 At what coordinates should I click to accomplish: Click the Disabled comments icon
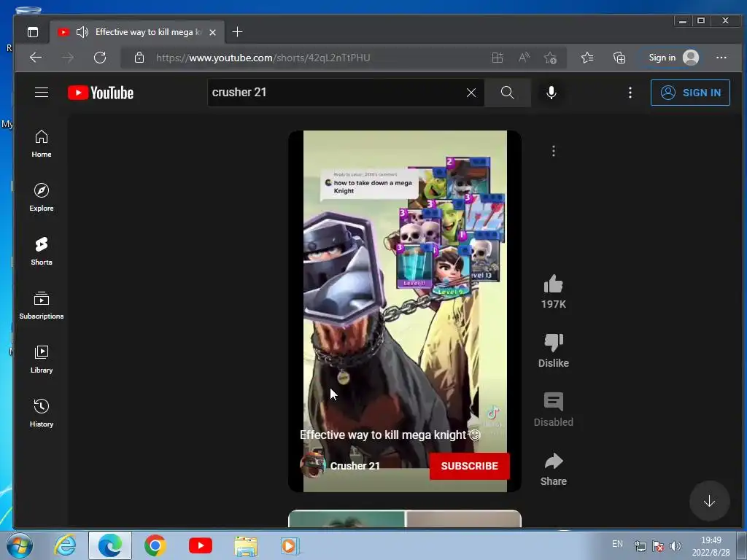(553, 402)
